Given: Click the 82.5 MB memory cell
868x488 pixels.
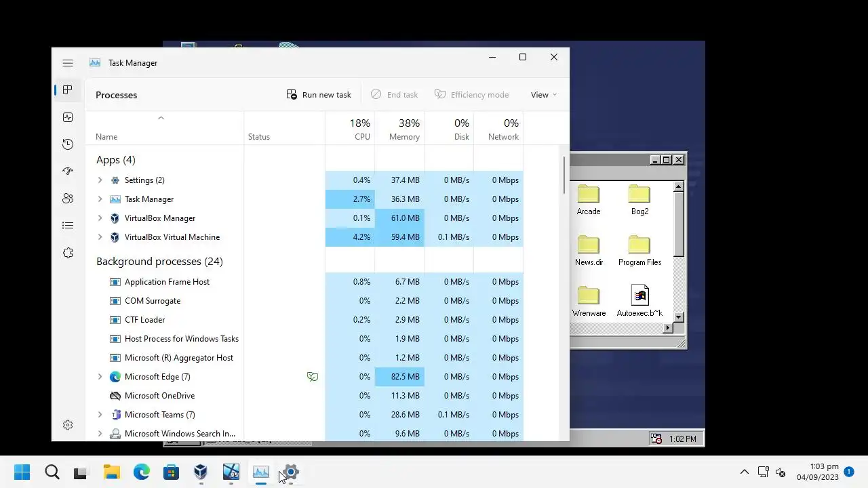Looking at the screenshot, I should pos(399,377).
